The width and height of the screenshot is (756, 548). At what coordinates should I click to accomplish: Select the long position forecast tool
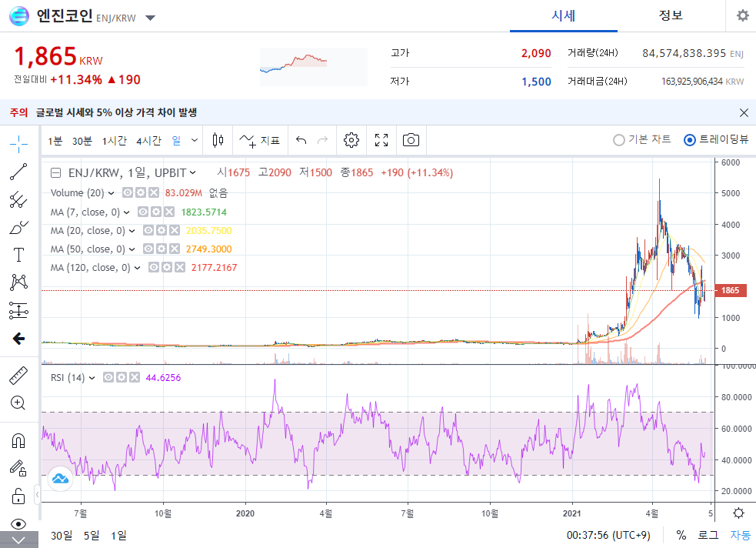pos(18,311)
